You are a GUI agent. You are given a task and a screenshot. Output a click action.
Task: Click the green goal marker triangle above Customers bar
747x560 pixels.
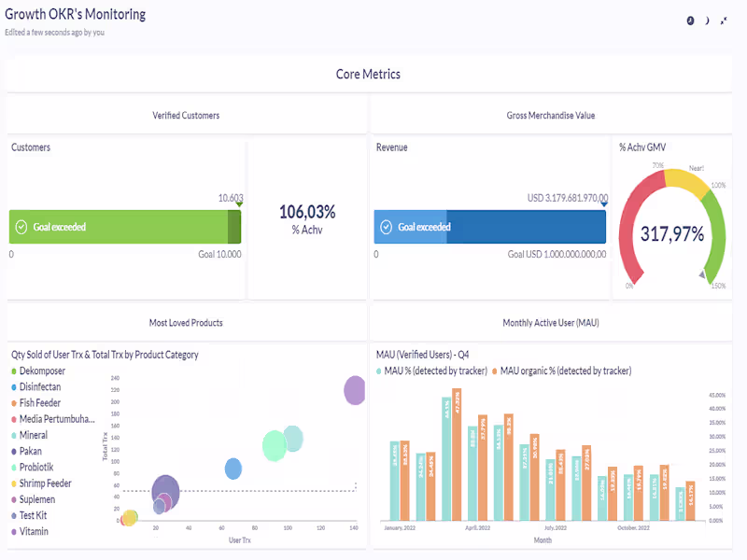(x=239, y=204)
